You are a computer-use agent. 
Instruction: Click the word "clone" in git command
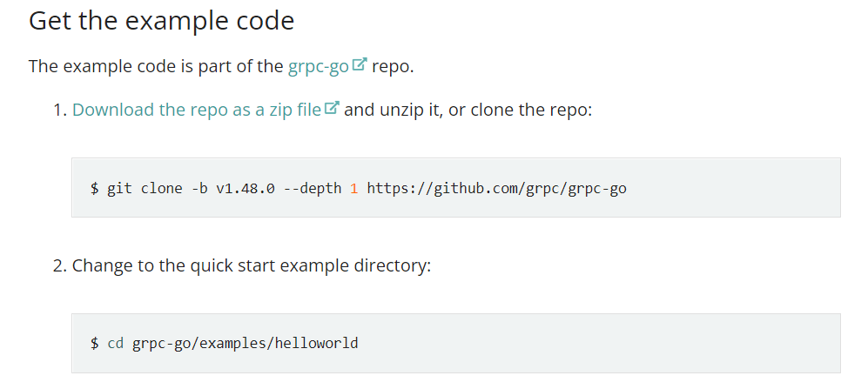point(162,189)
